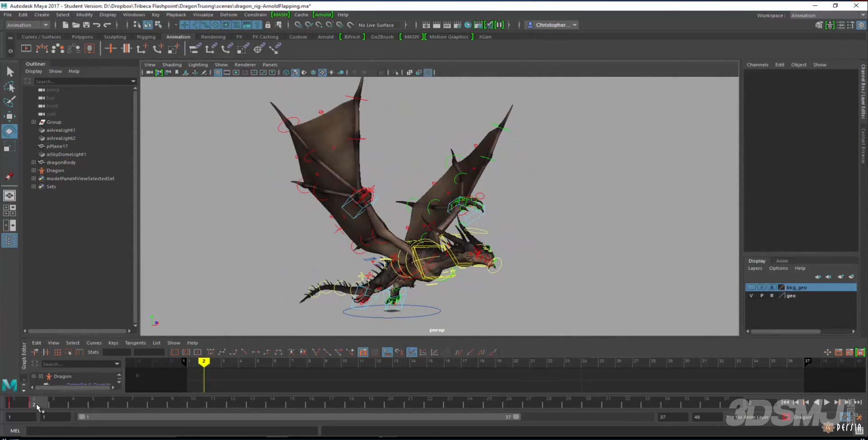Toggle playback P of bkg_geo layer
The height and width of the screenshot is (440, 868).
(762, 287)
